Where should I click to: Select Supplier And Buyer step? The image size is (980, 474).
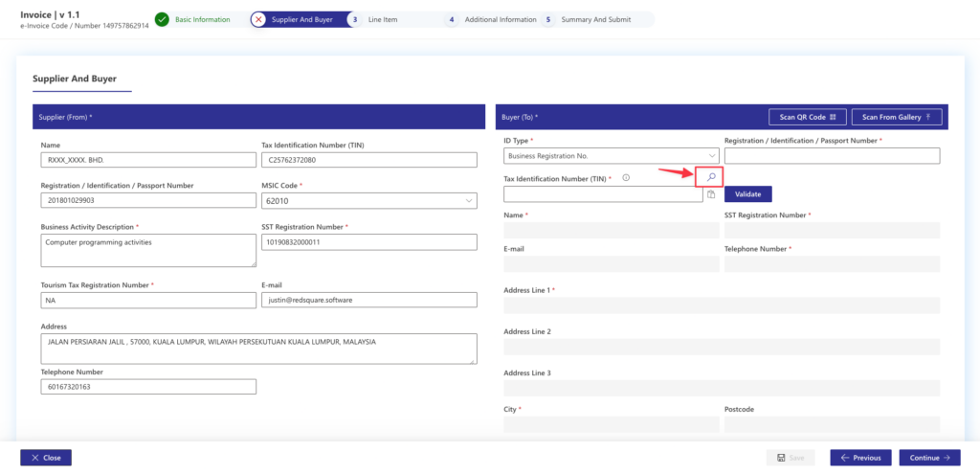tap(301, 19)
